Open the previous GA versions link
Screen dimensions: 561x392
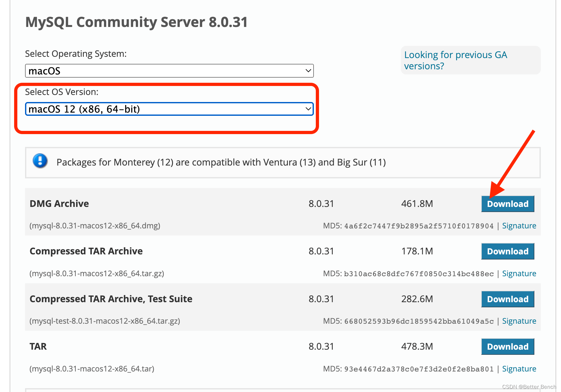pos(455,60)
